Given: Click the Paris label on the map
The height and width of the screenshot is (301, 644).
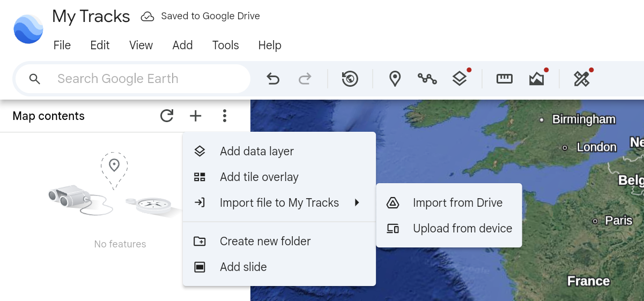Looking at the screenshot, I should pyautogui.click(x=619, y=220).
